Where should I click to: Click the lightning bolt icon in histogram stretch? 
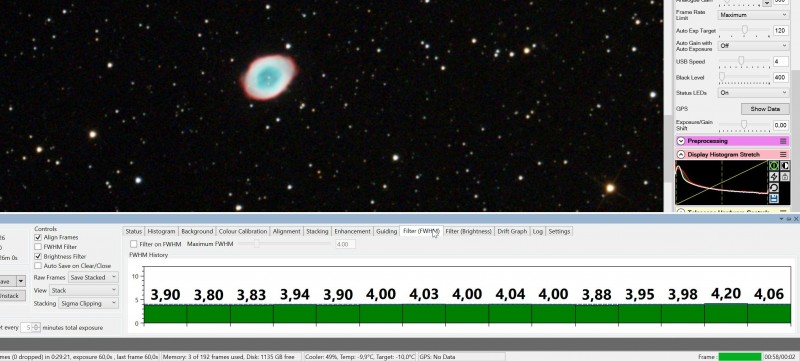(x=773, y=177)
